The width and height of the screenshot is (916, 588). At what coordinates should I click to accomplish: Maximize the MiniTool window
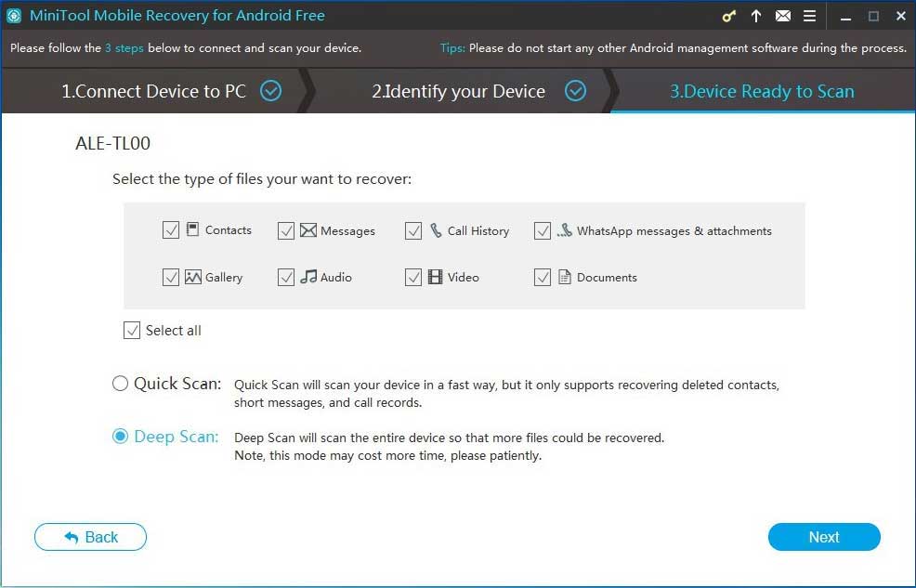point(873,17)
